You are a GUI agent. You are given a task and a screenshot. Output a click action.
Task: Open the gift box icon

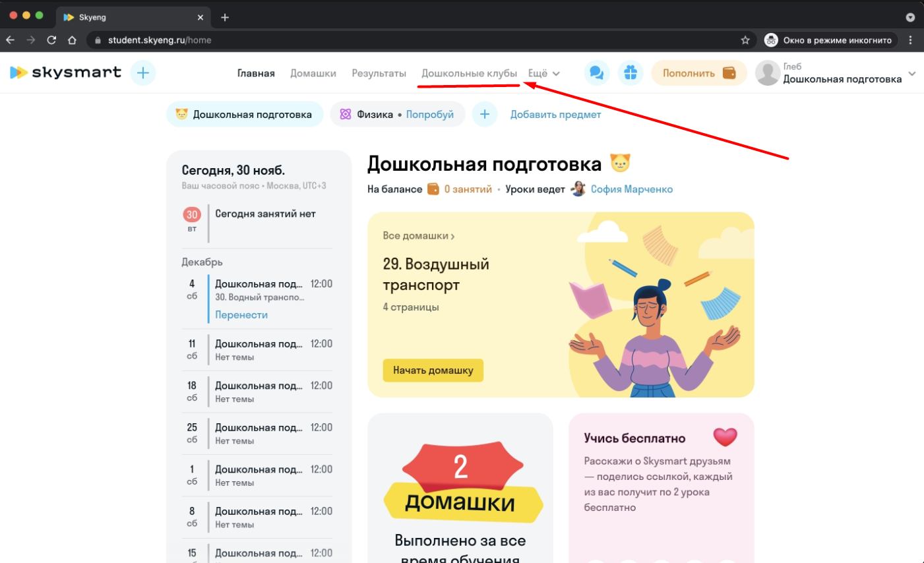(x=631, y=73)
